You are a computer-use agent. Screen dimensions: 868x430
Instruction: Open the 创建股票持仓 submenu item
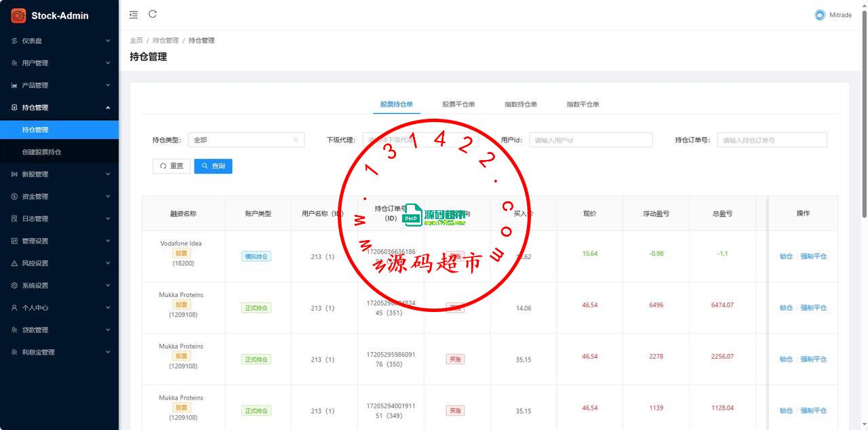[59, 152]
